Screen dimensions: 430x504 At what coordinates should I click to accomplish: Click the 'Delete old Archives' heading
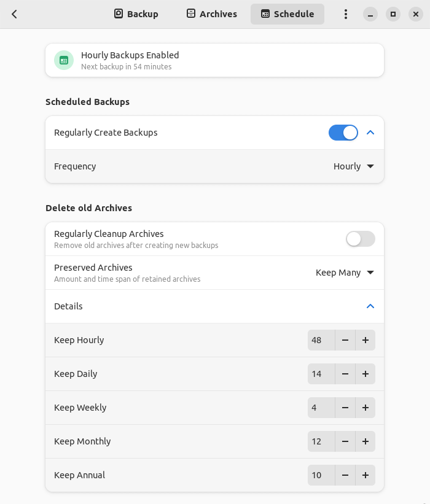pos(89,208)
